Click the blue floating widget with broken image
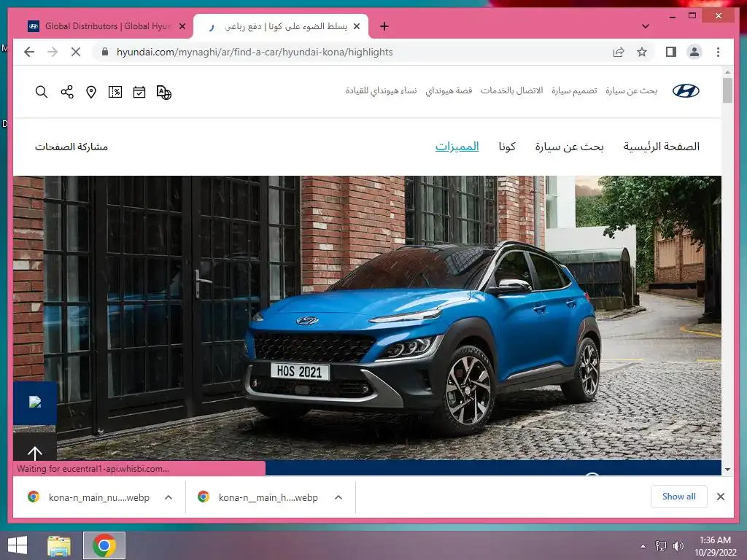This screenshot has width=747, height=560. [x=35, y=402]
